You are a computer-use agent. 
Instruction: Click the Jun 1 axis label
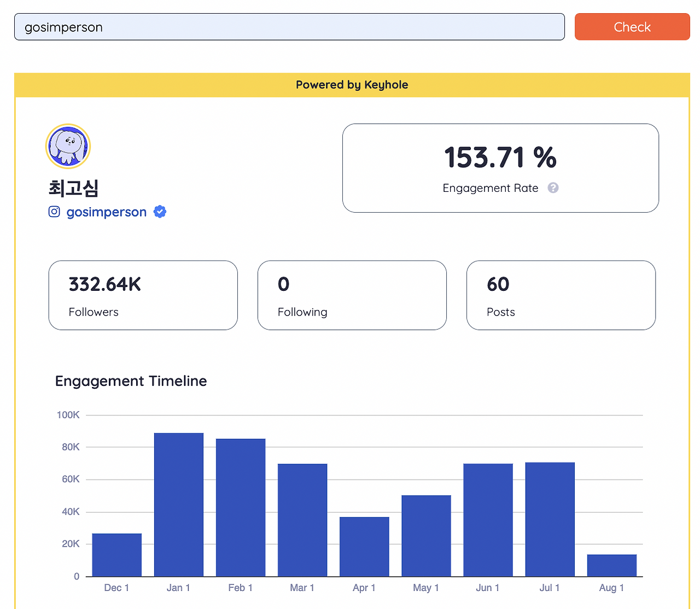tap(488, 588)
